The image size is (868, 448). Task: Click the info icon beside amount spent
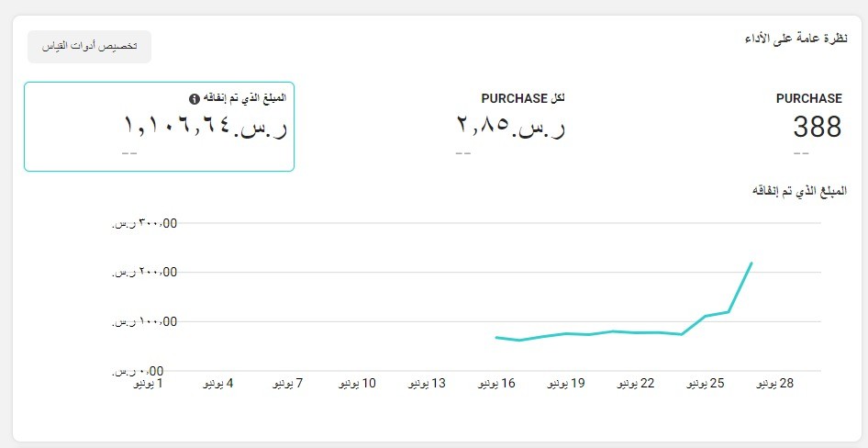coord(194,99)
